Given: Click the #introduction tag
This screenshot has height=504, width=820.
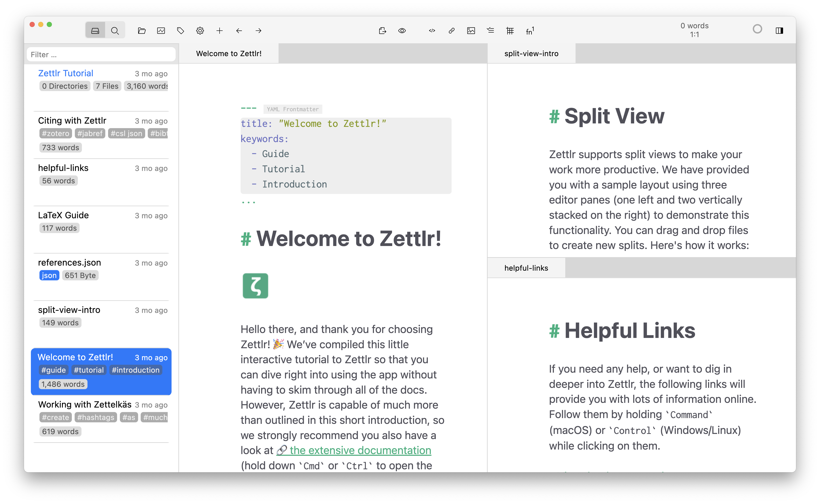Looking at the screenshot, I should (135, 370).
